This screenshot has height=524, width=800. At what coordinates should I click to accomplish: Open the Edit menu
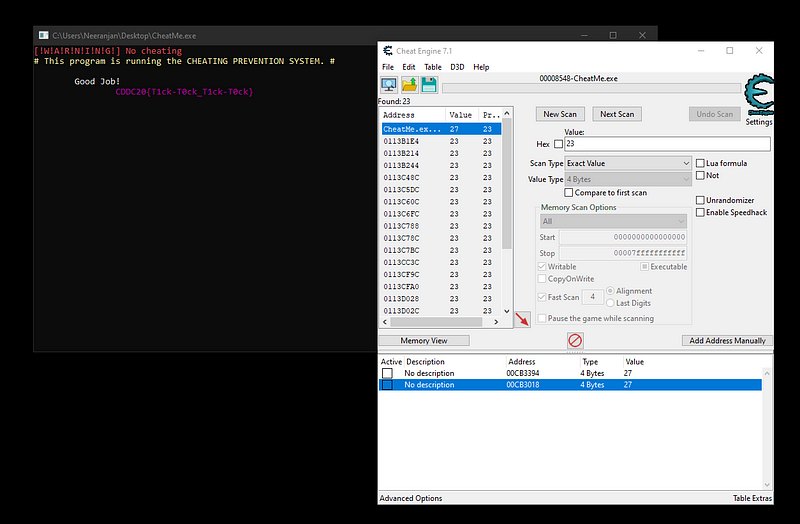click(x=409, y=67)
